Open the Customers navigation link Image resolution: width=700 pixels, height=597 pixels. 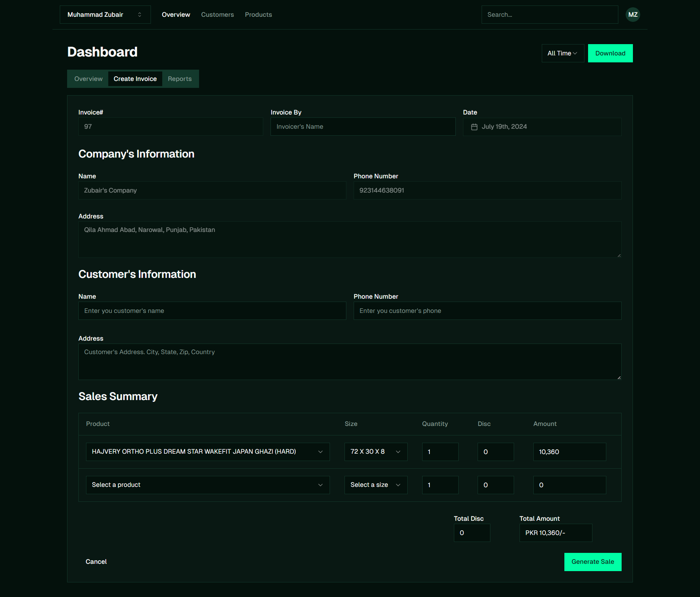pos(217,15)
